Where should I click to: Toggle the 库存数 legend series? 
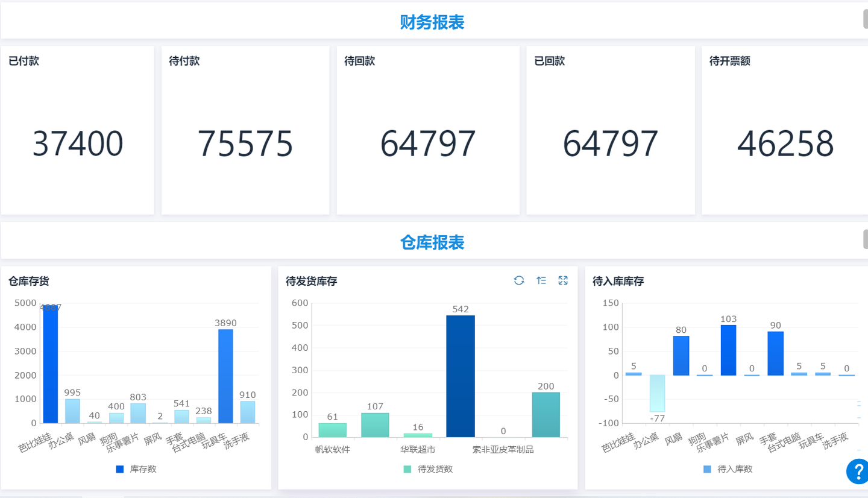click(136, 469)
